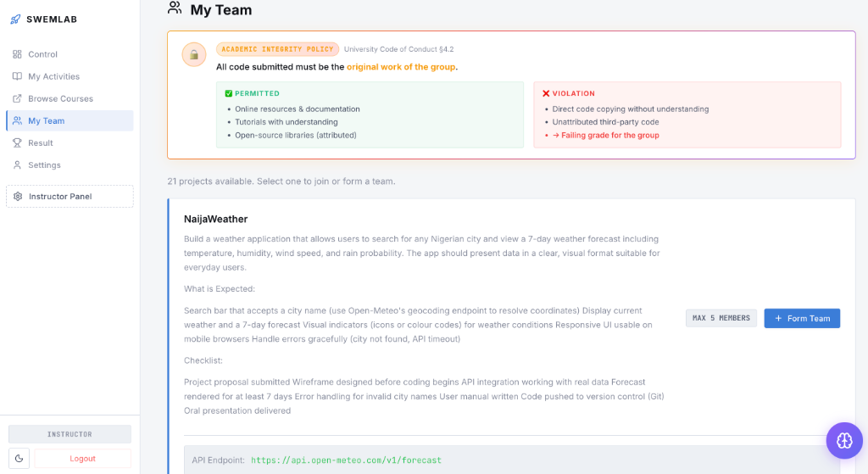Click the Settings person icon
Viewport: 868px width, 474px height.
tap(17, 165)
